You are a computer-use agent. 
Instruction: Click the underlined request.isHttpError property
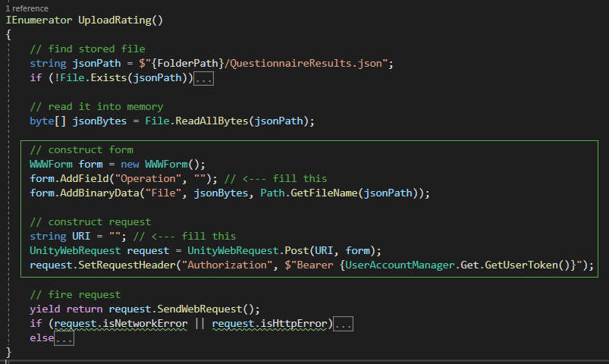tap(269, 324)
